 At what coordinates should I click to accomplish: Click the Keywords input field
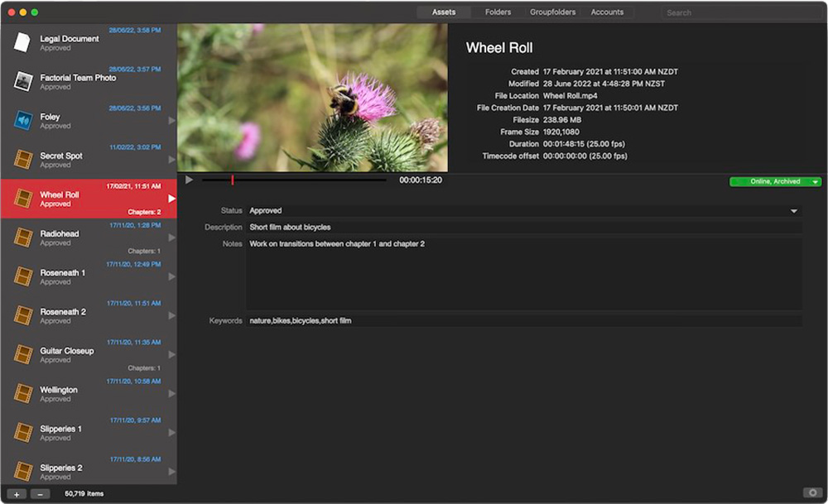[x=523, y=320]
